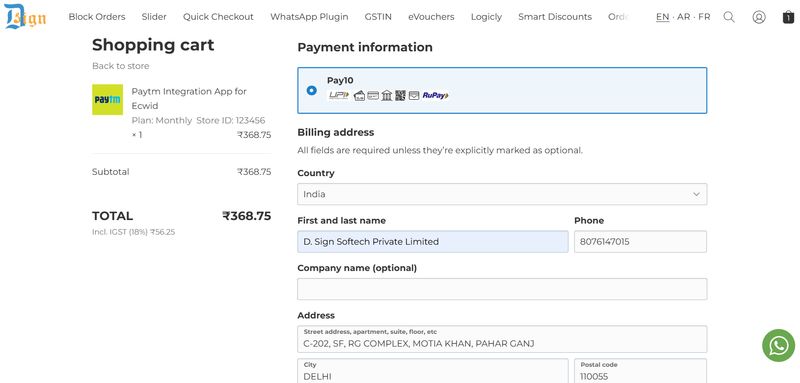Viewport: 800px width, 383px height.
Task: Open the shopping bag cart icon
Action: [x=788, y=17]
